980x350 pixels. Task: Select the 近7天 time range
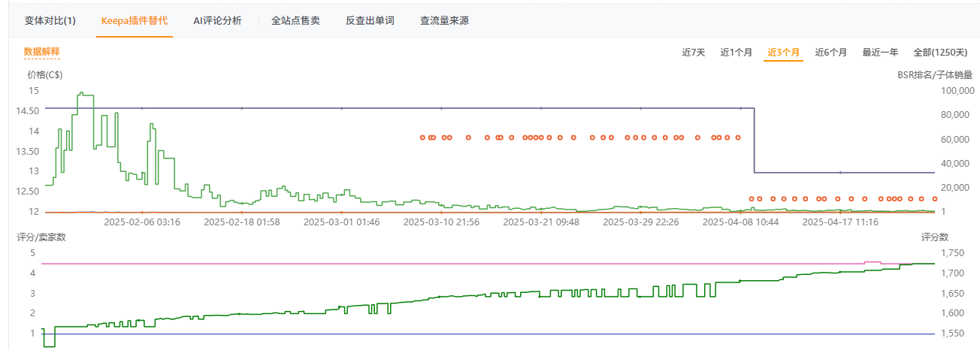pos(694,53)
